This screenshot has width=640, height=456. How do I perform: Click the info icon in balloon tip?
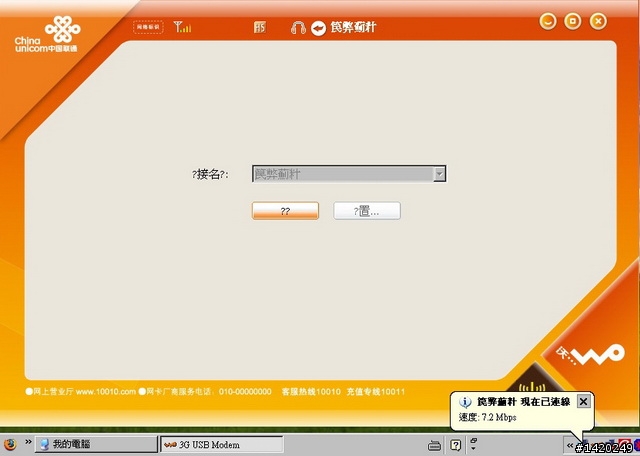465,402
